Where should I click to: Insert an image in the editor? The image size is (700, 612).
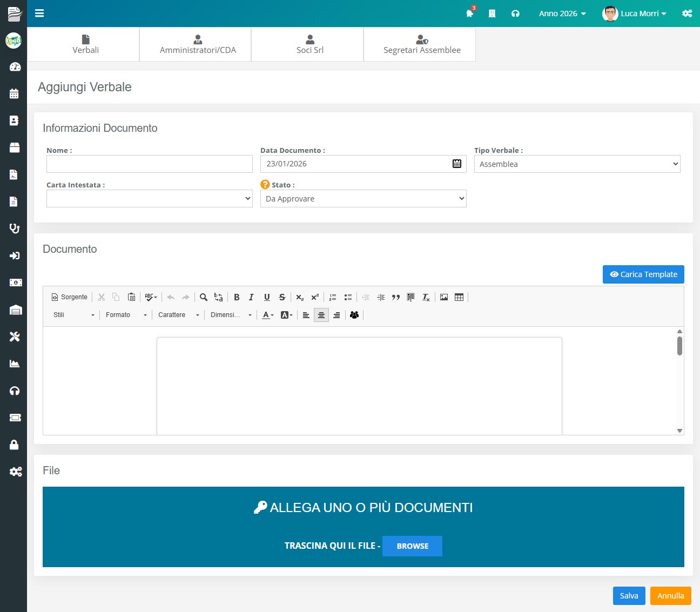point(444,297)
